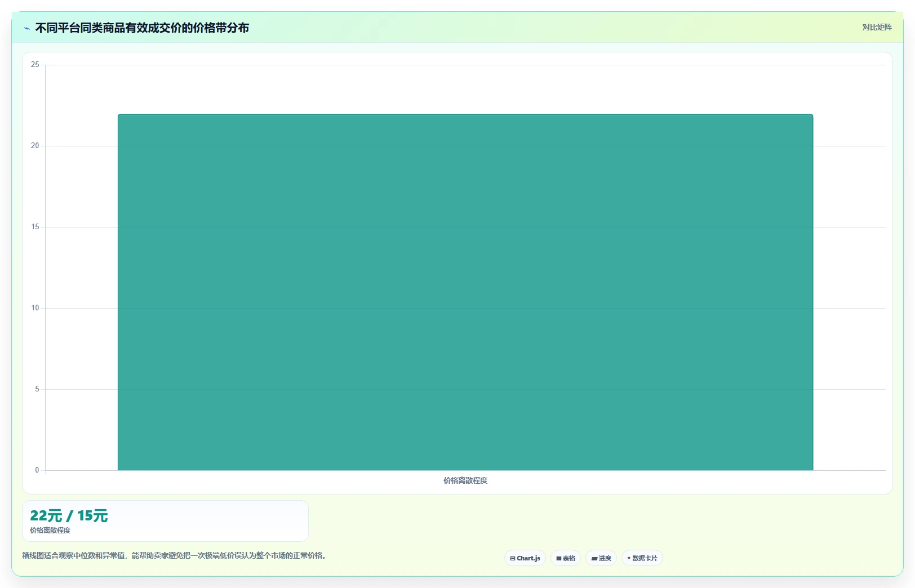Click the 22元 / 15元 value
Screen dimensions: 915x588
click(69, 515)
